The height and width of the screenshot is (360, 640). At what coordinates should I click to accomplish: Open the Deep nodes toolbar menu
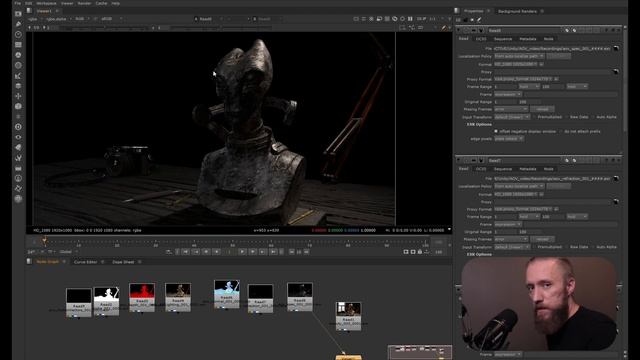coord(18,127)
